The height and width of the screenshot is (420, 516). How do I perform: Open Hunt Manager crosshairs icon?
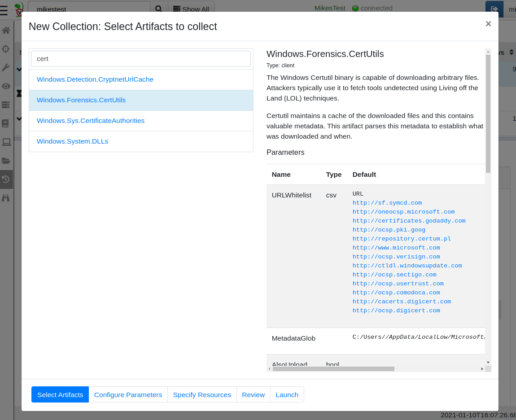pos(6,49)
